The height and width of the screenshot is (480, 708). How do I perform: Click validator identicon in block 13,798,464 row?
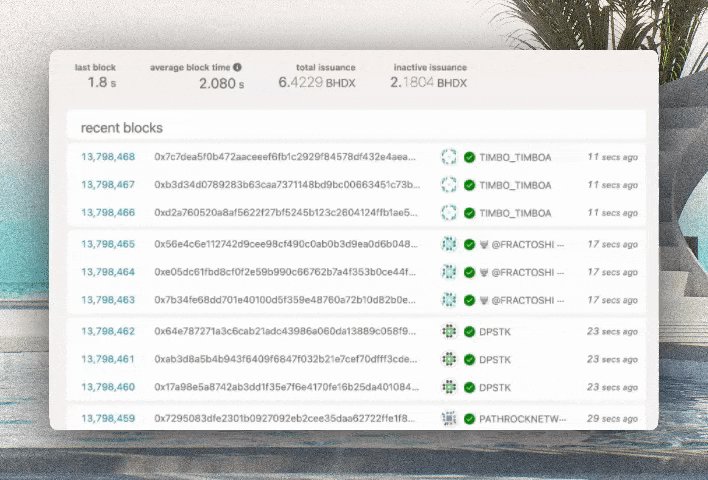[449, 272]
